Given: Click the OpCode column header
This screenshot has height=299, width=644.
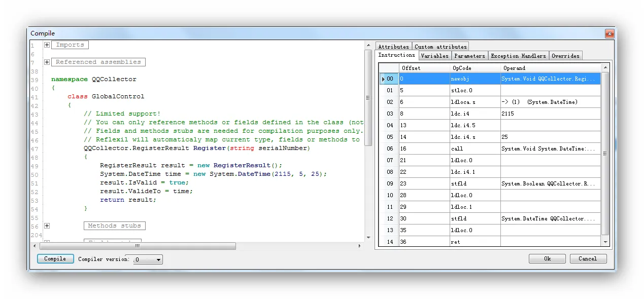Looking at the screenshot, I should point(474,68).
